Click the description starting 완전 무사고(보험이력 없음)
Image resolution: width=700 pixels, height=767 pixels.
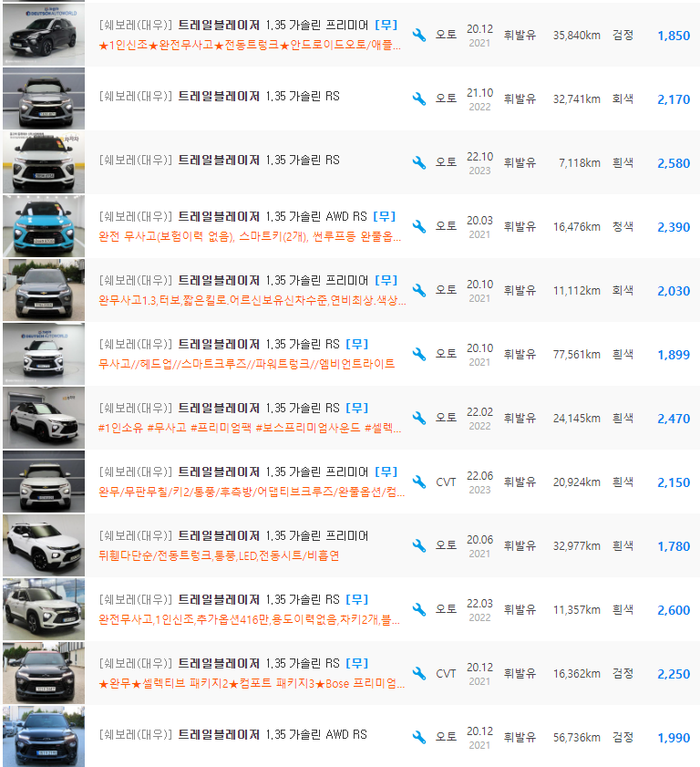[x=250, y=237]
